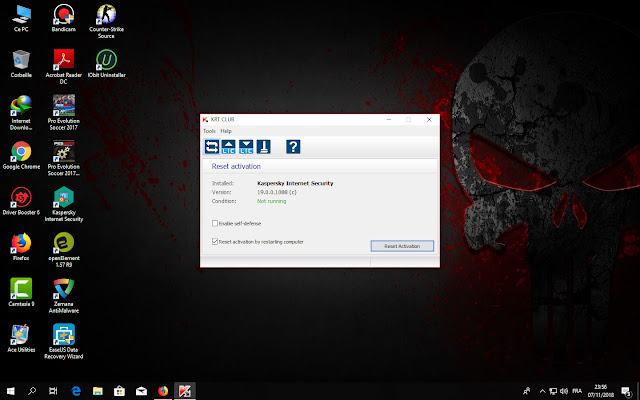Select the Google Chrome desktop icon
640x400 pixels.
point(21,156)
